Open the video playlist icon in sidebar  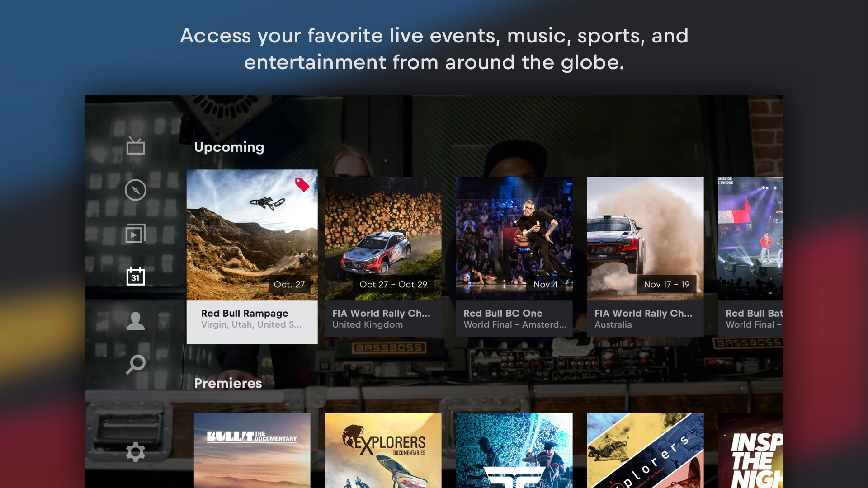[x=135, y=234]
